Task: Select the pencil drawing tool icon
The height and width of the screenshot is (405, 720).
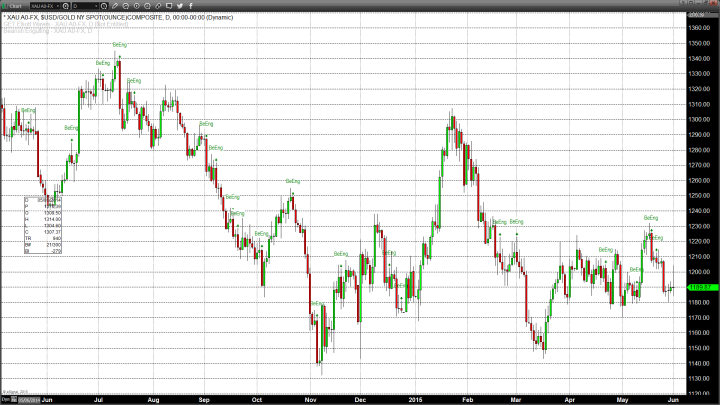Action: tap(115, 6)
